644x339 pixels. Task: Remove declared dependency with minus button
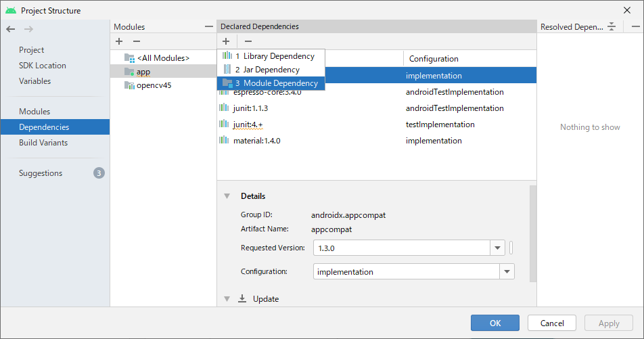click(x=248, y=41)
